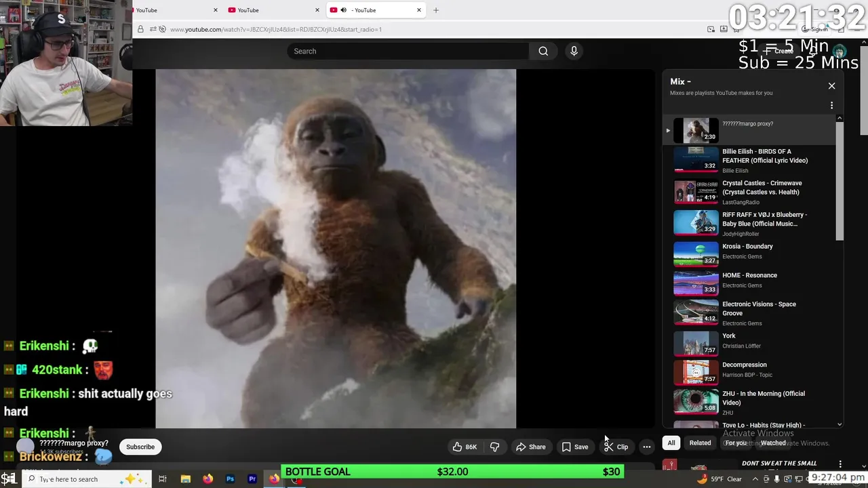Subscribe to the channel

pos(140,447)
